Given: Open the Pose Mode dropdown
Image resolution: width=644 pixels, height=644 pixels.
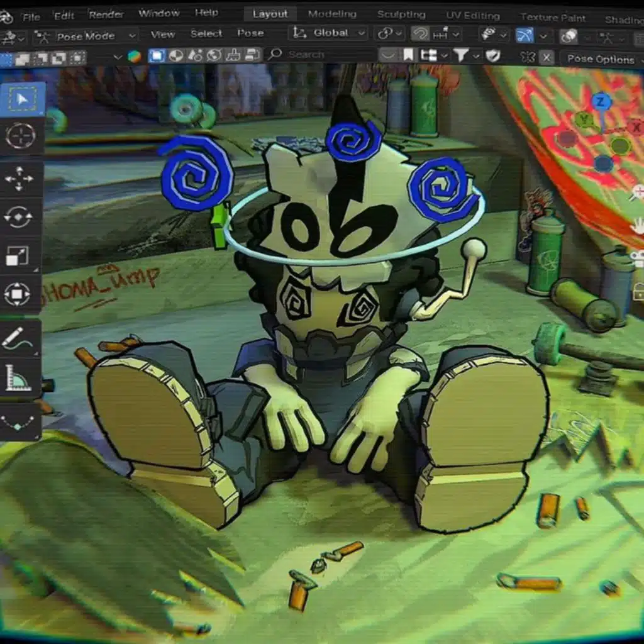Looking at the screenshot, I should point(85,36).
